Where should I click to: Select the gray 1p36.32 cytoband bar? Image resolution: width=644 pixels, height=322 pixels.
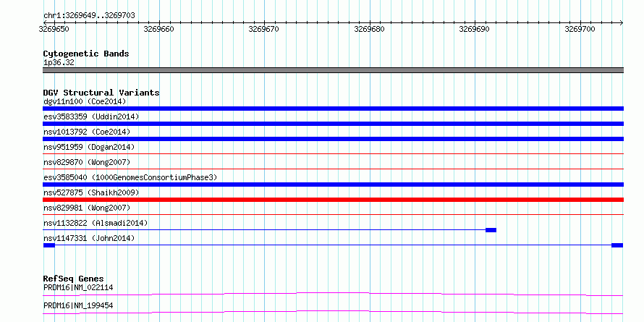click(333, 70)
